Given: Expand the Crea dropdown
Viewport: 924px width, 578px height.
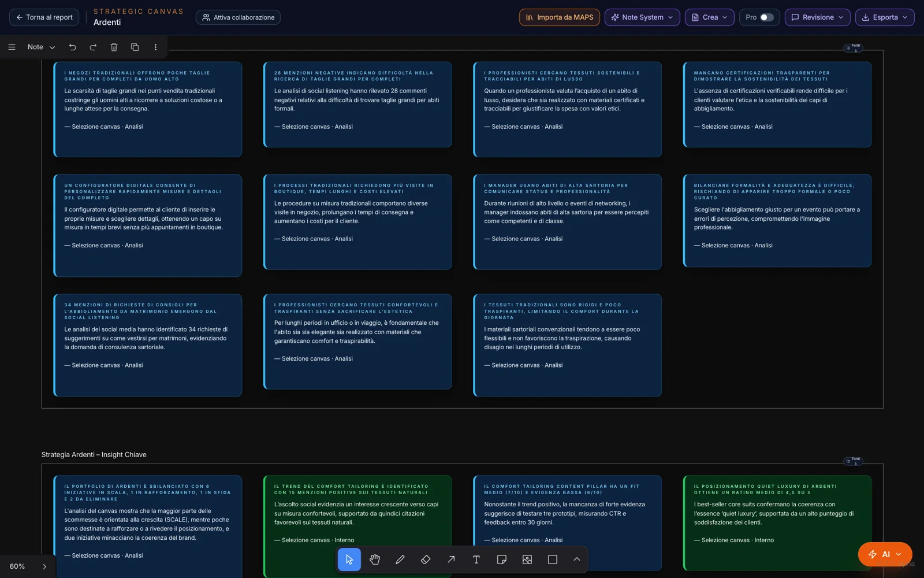Looking at the screenshot, I should 710,17.
